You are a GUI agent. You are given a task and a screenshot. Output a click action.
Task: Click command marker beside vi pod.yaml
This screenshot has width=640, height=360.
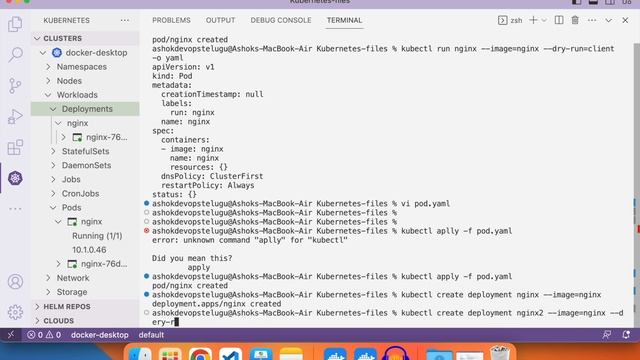coord(147,203)
